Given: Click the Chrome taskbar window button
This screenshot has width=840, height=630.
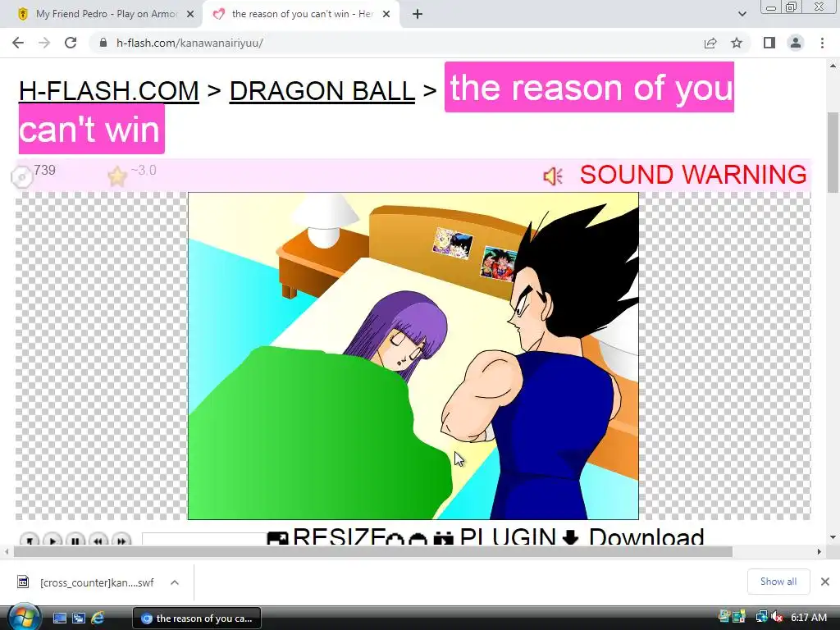Looking at the screenshot, I should pos(197,619).
